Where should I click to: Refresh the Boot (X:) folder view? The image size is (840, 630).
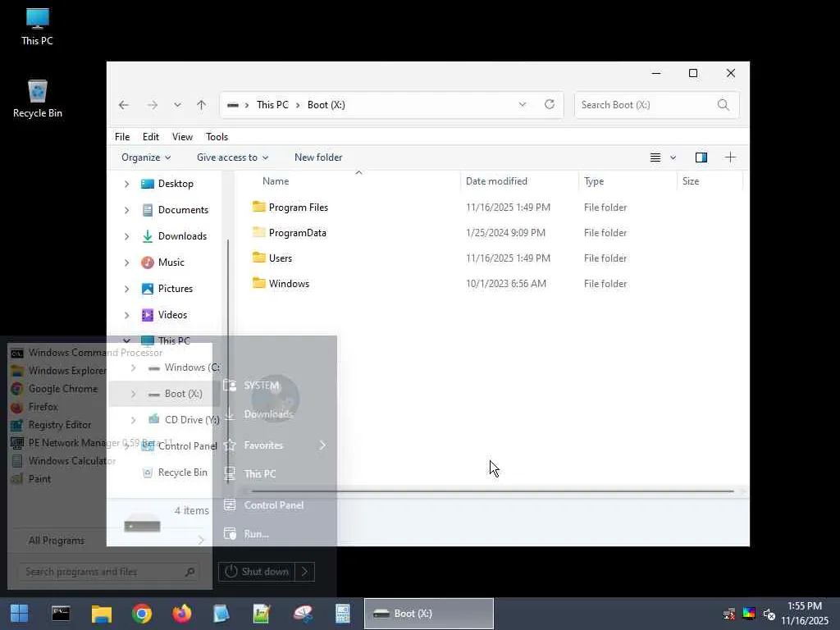[549, 104]
